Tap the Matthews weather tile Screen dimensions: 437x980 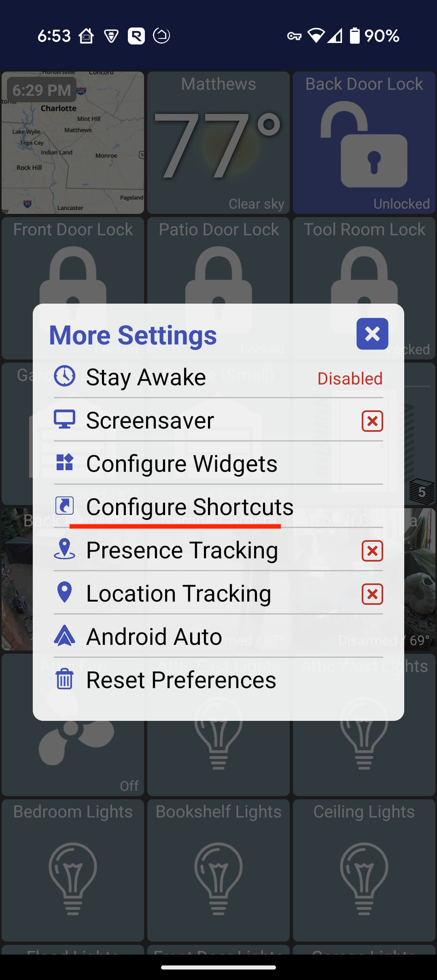(x=218, y=143)
